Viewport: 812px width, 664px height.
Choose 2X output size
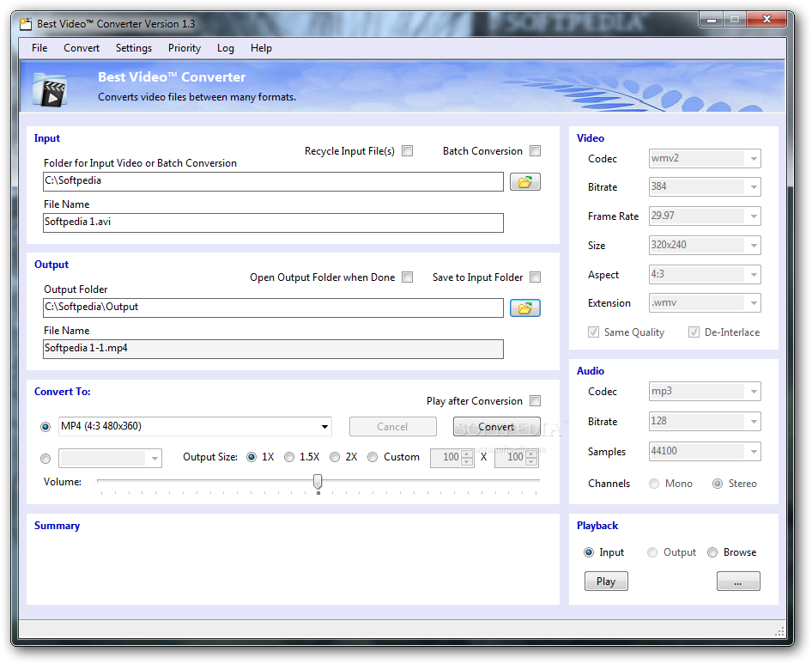coord(335,457)
